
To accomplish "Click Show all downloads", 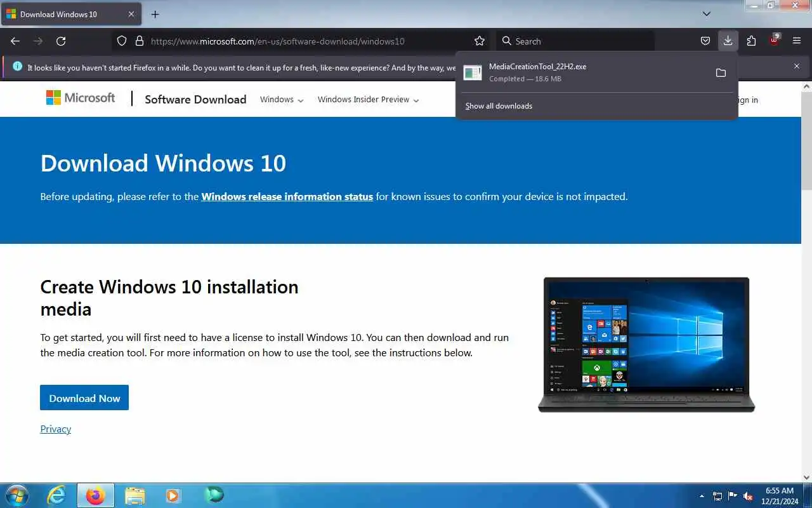I will pos(499,106).
